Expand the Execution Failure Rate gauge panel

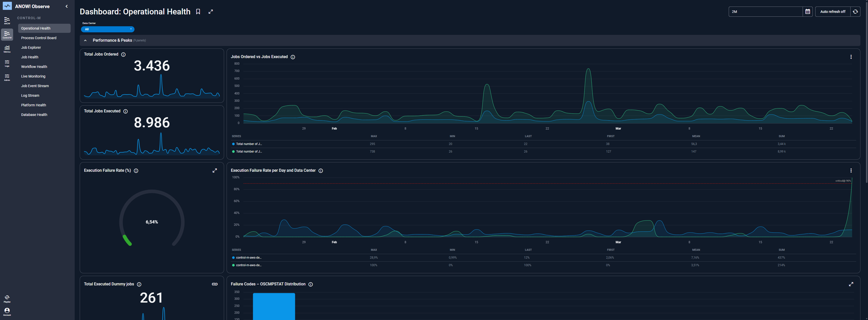(x=215, y=171)
